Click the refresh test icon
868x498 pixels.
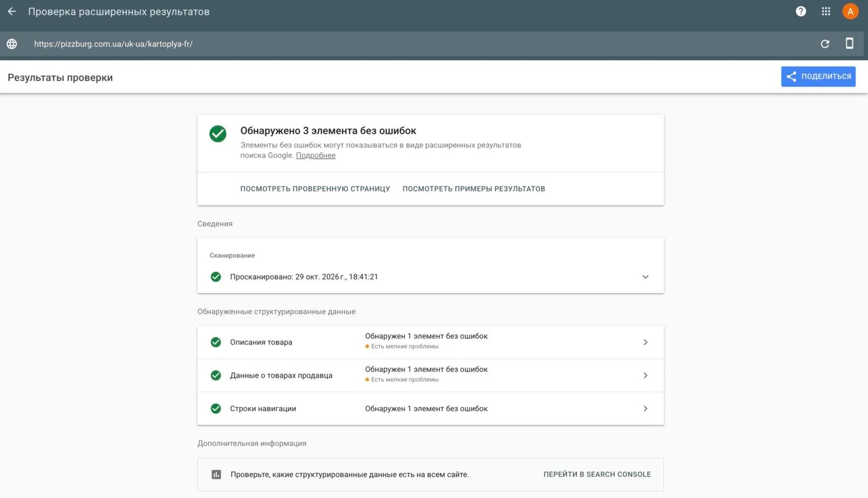click(x=825, y=44)
